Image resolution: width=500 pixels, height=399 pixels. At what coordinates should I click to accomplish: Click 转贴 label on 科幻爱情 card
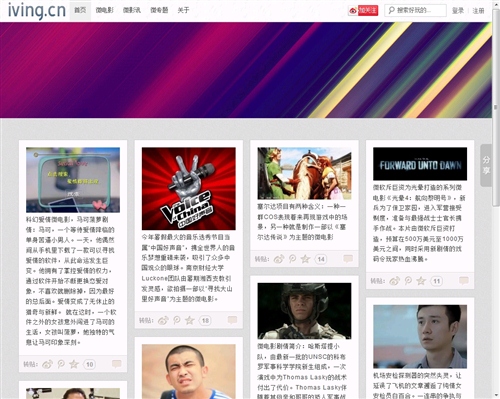[x=30, y=364]
